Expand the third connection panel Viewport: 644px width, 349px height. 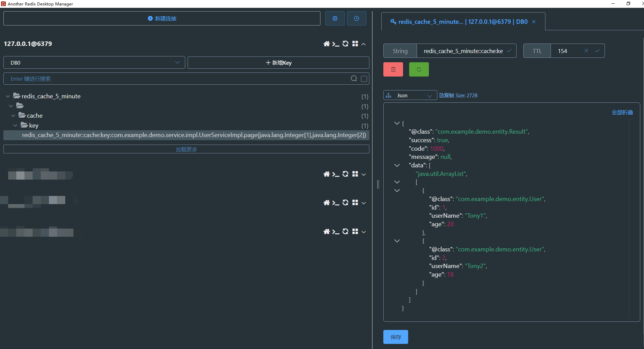(364, 203)
